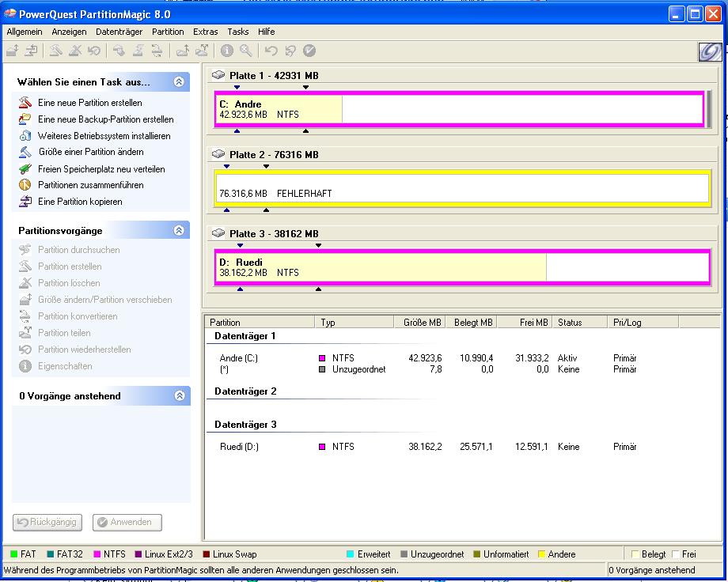Click the icon beside 'Eine neue Partition erstellen'
Viewport: 728px width, 582px height.
pyautogui.click(x=25, y=102)
